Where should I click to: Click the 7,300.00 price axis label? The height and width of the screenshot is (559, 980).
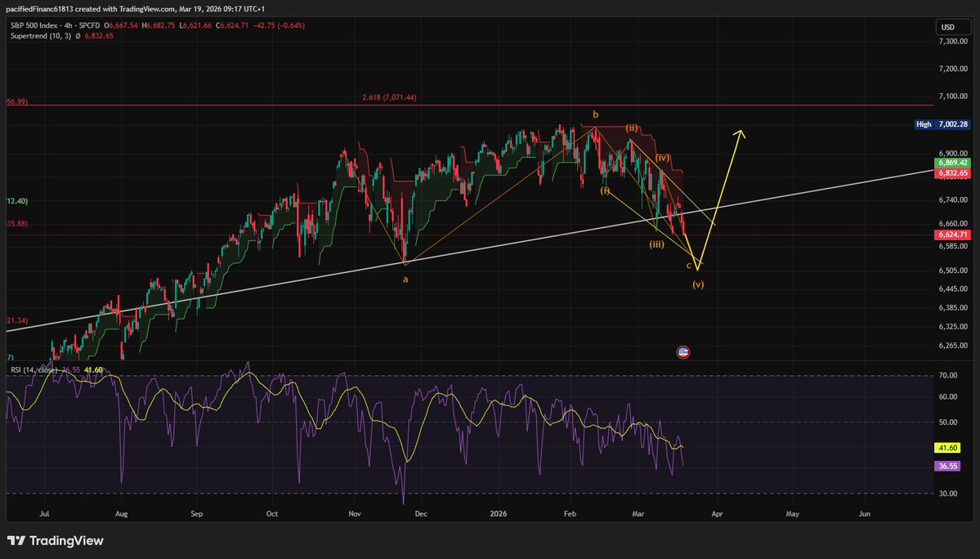[x=953, y=41]
